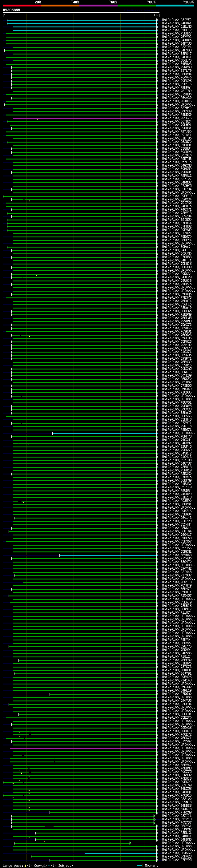
Task: Select the query name AV395855
Action: coord(11,10)
